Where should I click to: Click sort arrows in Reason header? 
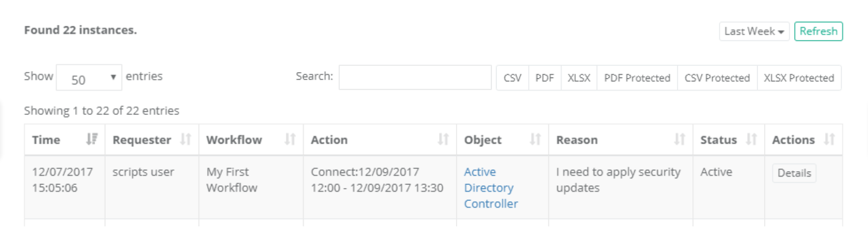(x=679, y=139)
